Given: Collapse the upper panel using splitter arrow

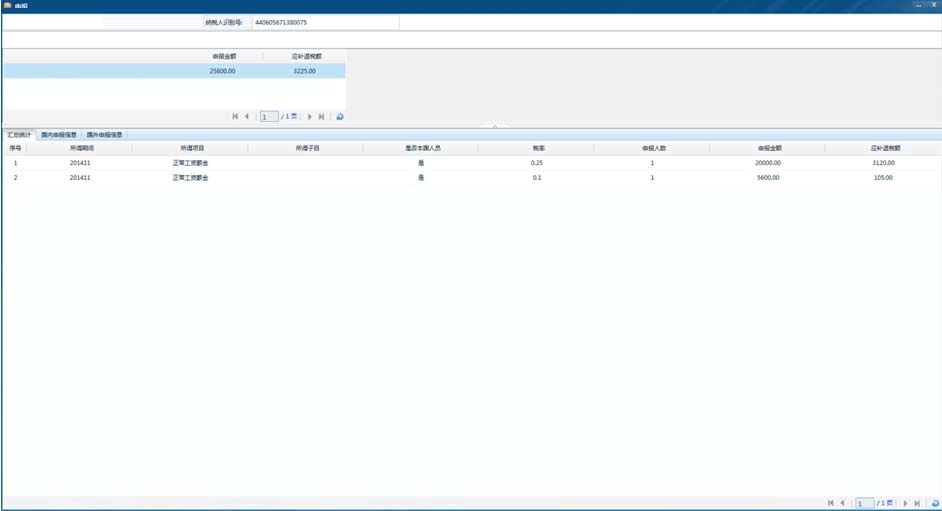Looking at the screenshot, I should (x=495, y=126).
